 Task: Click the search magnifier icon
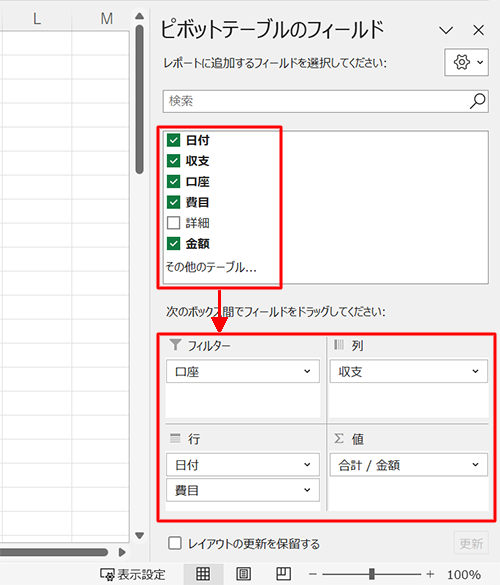pyautogui.click(x=477, y=101)
